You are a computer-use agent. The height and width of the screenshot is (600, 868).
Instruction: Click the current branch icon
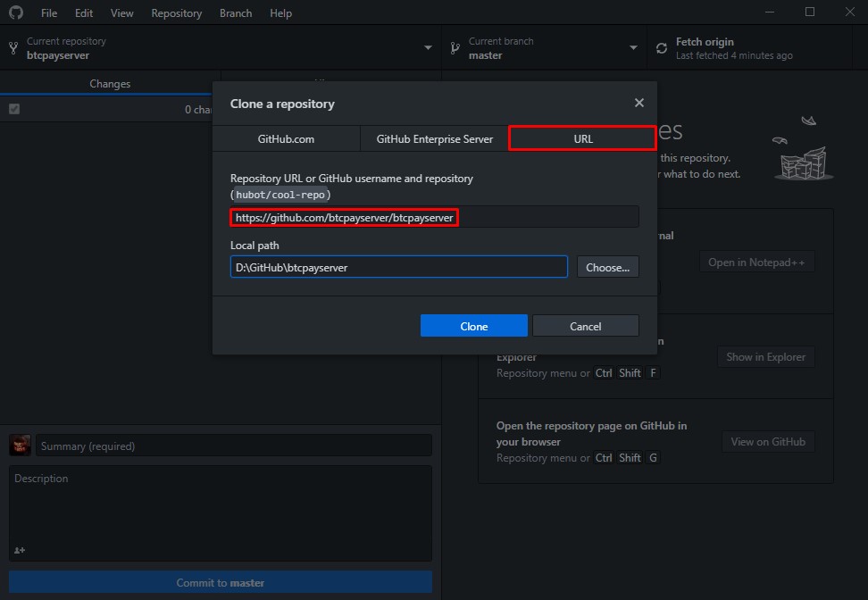click(x=455, y=48)
